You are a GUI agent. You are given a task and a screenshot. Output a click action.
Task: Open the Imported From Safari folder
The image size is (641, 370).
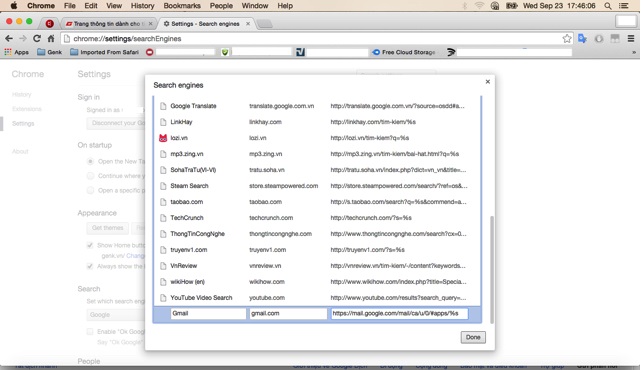104,52
